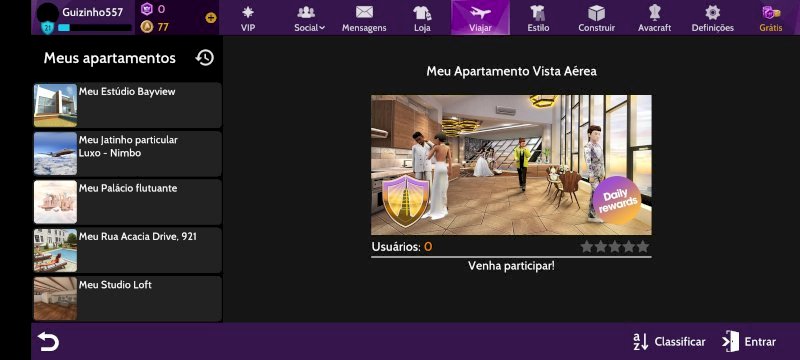This screenshot has width=800, height=360.
Task: Add coins with the plus button
Action: click(211, 18)
